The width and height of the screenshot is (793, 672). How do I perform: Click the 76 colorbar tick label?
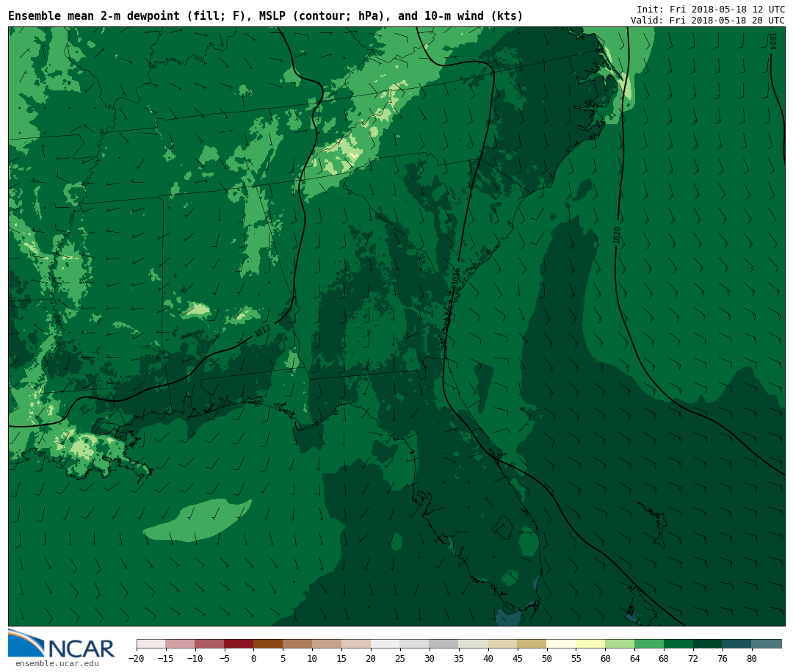tap(723, 658)
